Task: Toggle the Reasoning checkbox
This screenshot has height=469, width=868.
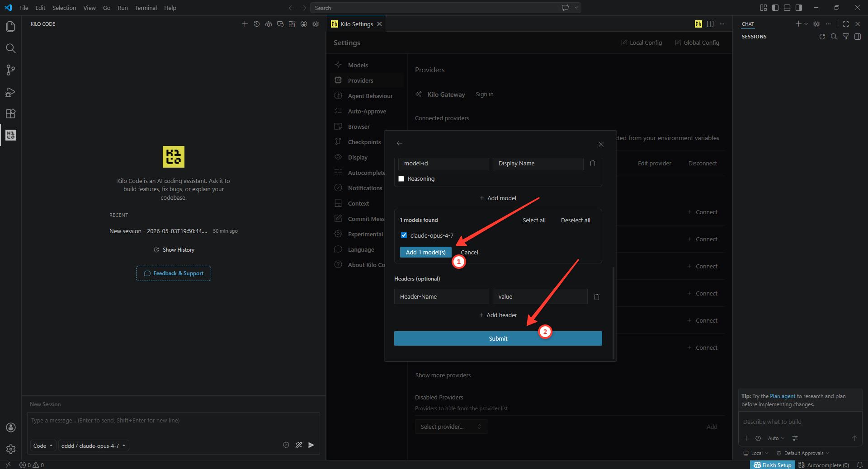Action: coord(401,179)
